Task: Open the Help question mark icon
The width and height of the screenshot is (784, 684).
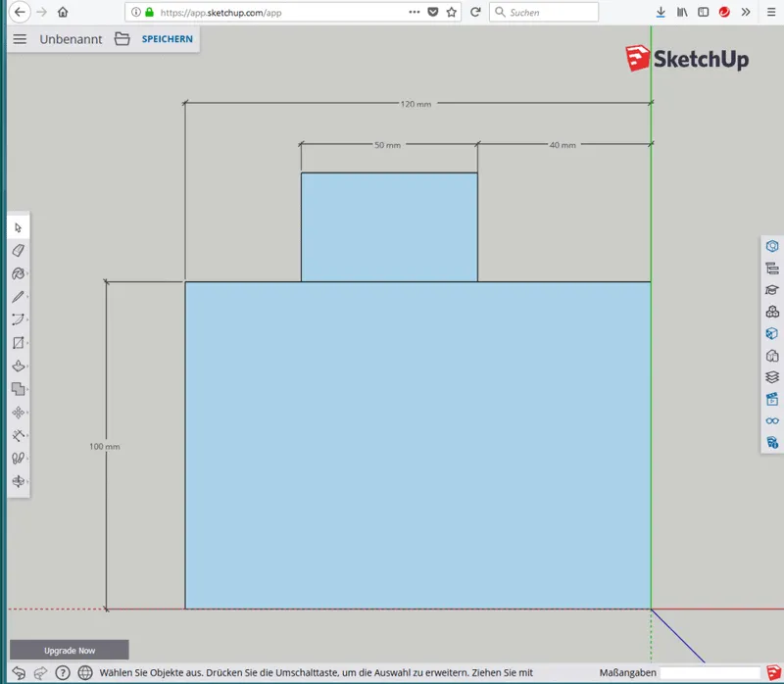Action: tap(65, 673)
